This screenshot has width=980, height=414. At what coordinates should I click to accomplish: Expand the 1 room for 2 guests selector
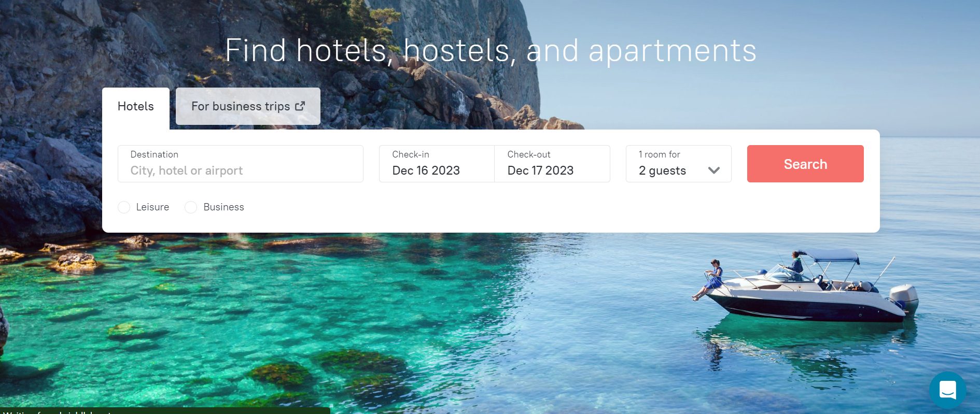point(679,164)
